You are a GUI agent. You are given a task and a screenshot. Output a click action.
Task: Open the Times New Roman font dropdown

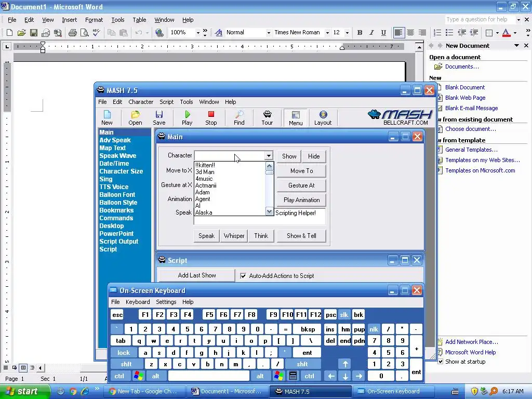[x=327, y=33]
